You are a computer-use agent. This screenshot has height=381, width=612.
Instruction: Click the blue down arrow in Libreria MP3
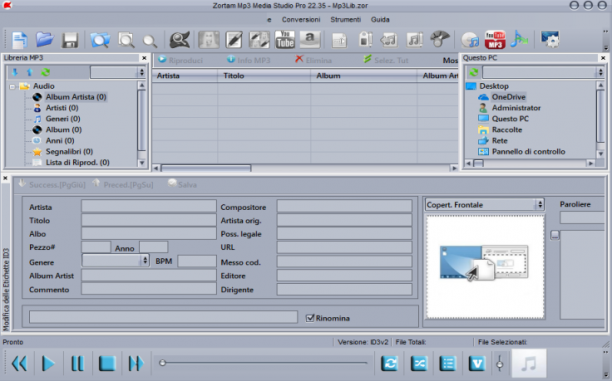pyautogui.click(x=15, y=72)
